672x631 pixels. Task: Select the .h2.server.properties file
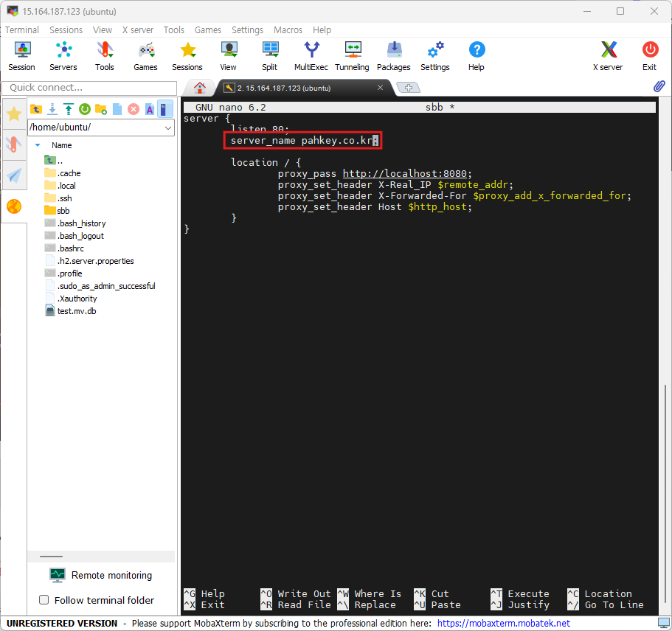[x=89, y=261]
